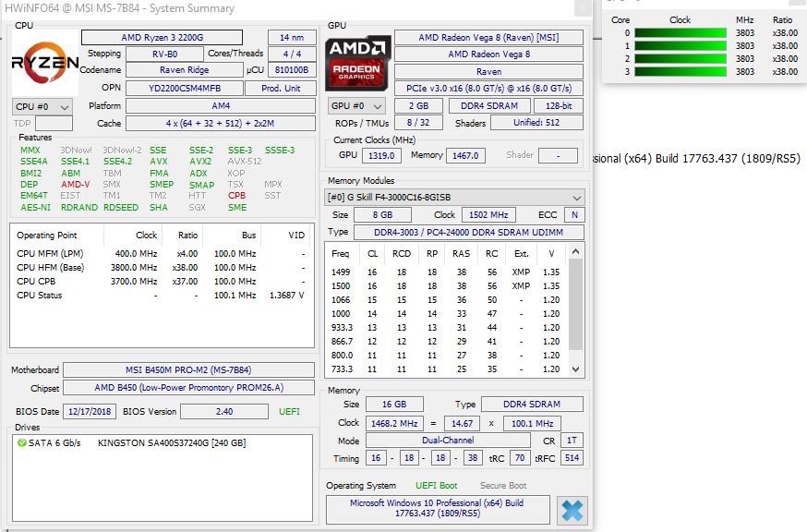Click the RDSEED feature flag
This screenshot has height=532, width=807.
(121, 208)
